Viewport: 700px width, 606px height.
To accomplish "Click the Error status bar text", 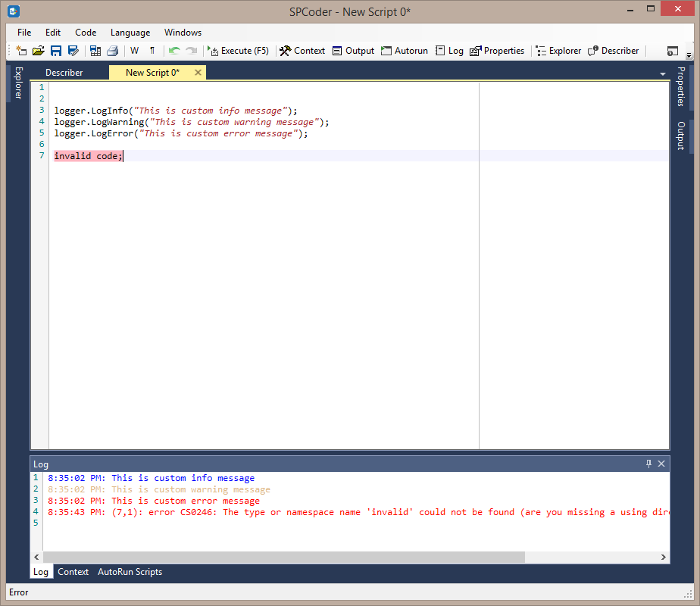I will coord(19,592).
